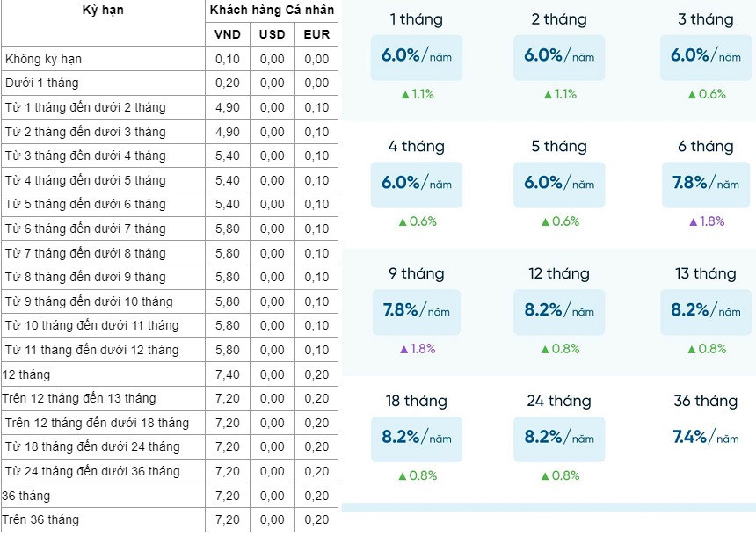Click the green up arrow under 5 tháng
This screenshot has height=537, width=756.
pos(546,221)
